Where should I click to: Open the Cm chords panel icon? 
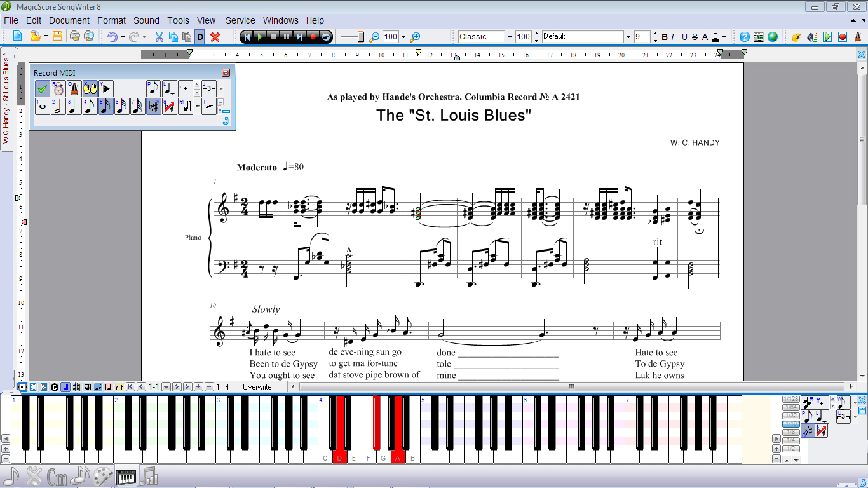[x=57, y=477]
